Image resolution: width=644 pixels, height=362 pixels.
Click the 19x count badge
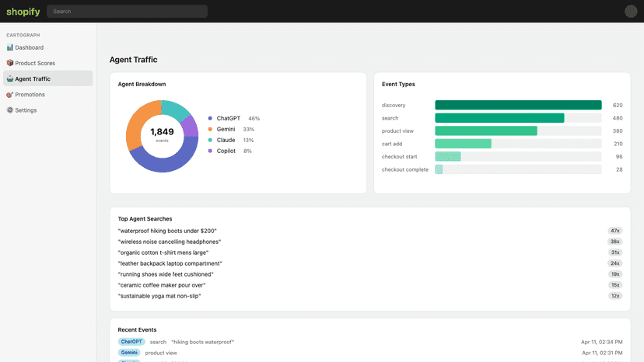615,274
